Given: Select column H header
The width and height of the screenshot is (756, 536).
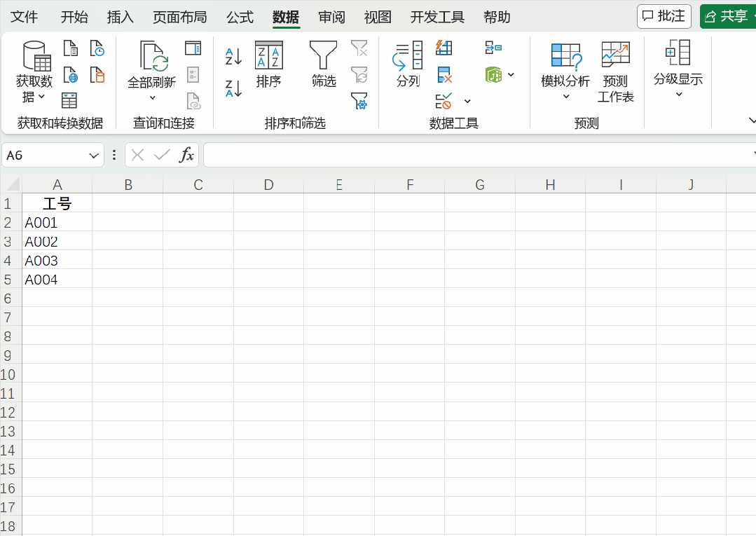Looking at the screenshot, I should point(550,184).
